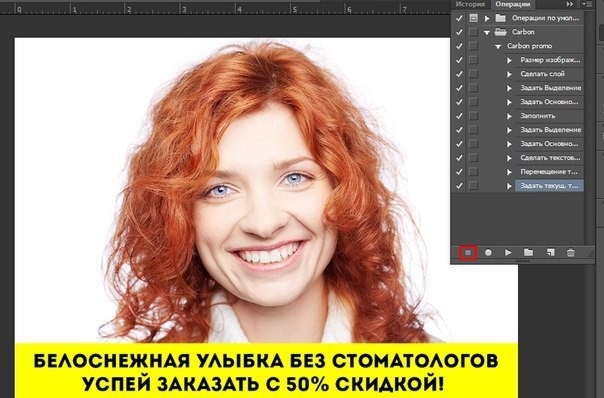
Task: Stop recording with the square stop icon
Action: [468, 253]
